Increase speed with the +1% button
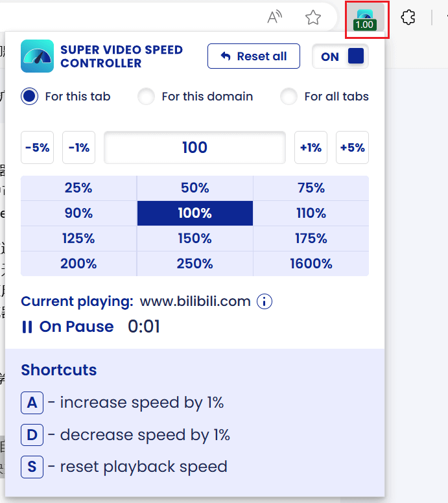448x503 pixels. point(311,148)
